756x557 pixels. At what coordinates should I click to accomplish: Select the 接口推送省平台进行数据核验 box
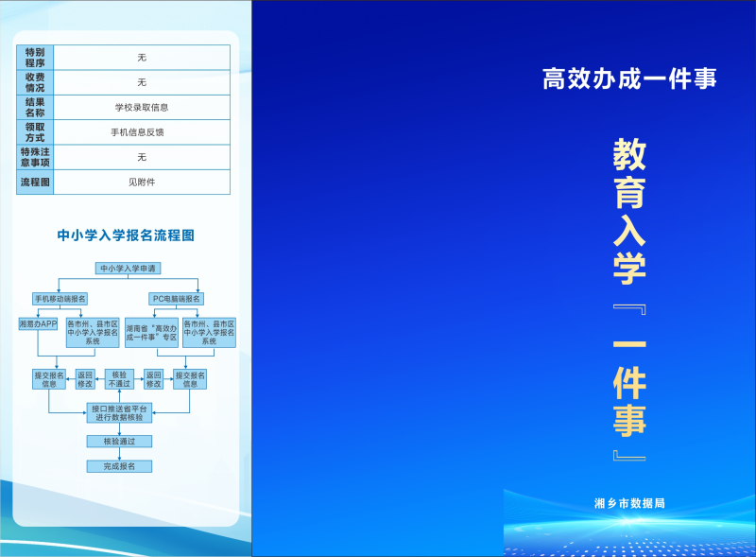pos(118,411)
